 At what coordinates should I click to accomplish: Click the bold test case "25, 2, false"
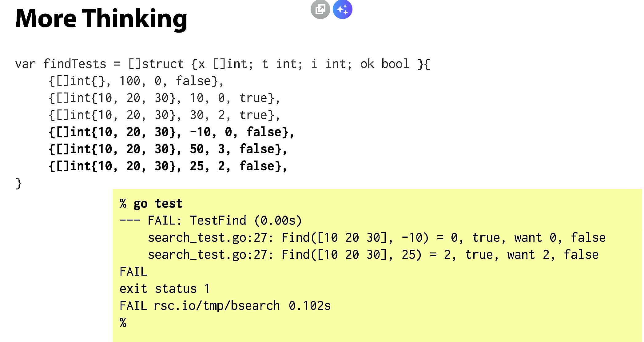point(168,166)
